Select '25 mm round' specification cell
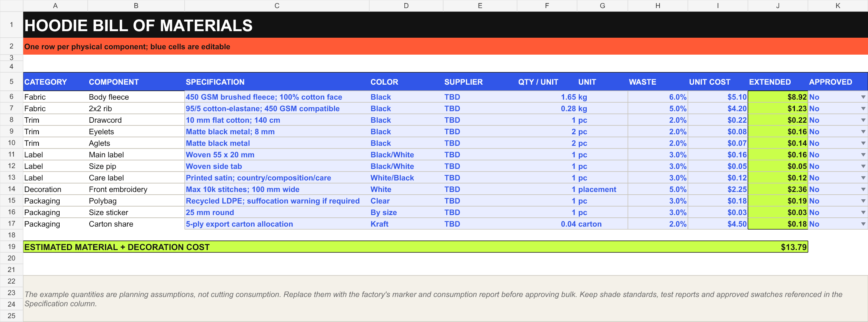Image resolution: width=868 pixels, height=322 pixels. [x=277, y=212]
